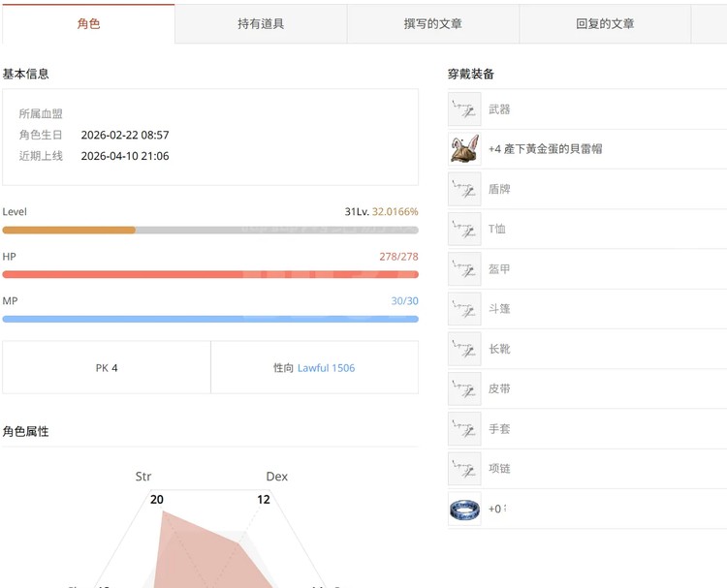727x588 pixels.
Task: Click the +4 產下黃金蛋的貝雷帽 item name
Action: 545,149
